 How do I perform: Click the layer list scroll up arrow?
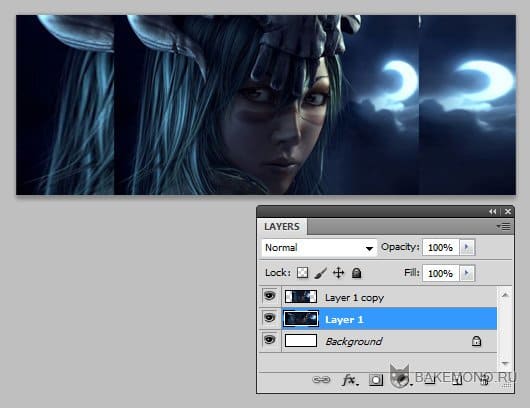point(505,295)
